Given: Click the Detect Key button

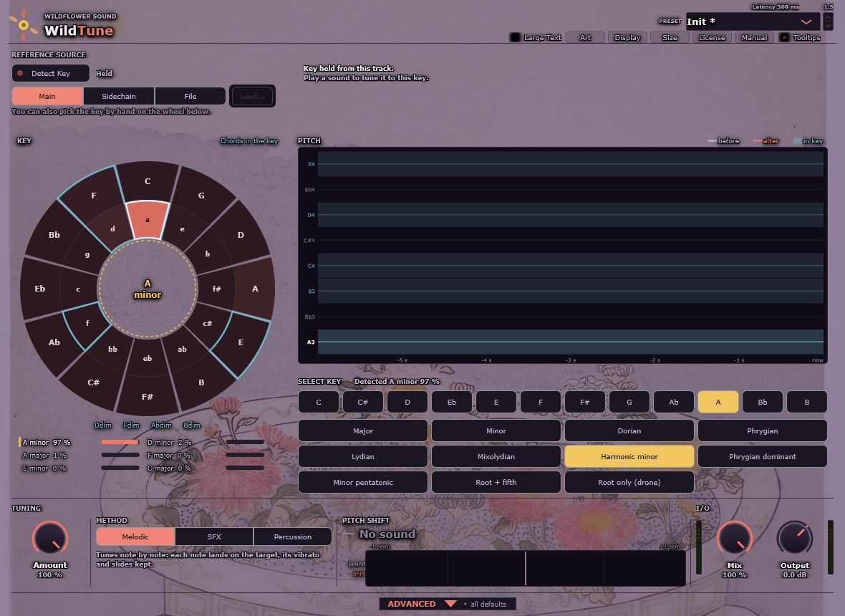Looking at the screenshot, I should [51, 73].
